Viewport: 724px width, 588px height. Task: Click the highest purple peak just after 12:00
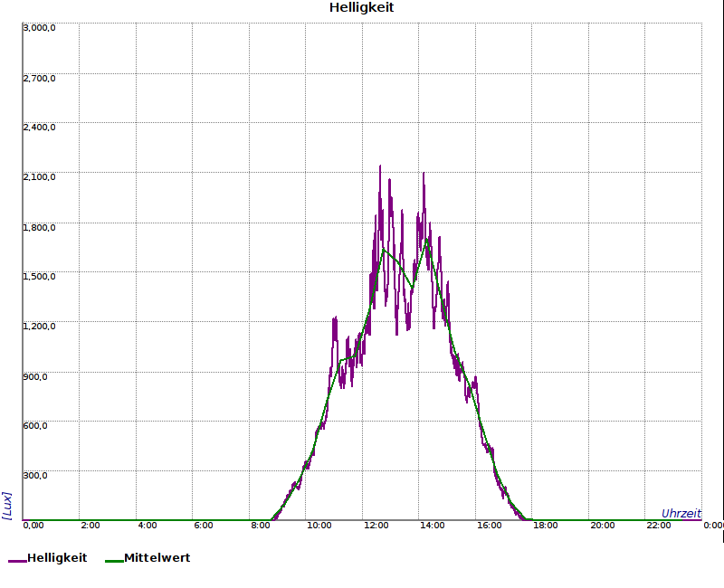click(x=380, y=167)
